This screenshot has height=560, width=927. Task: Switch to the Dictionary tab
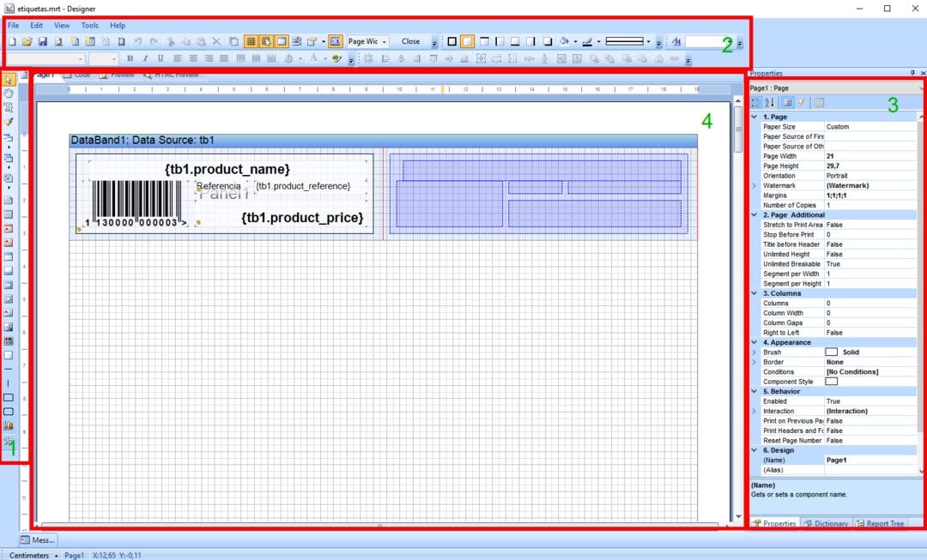(x=826, y=523)
